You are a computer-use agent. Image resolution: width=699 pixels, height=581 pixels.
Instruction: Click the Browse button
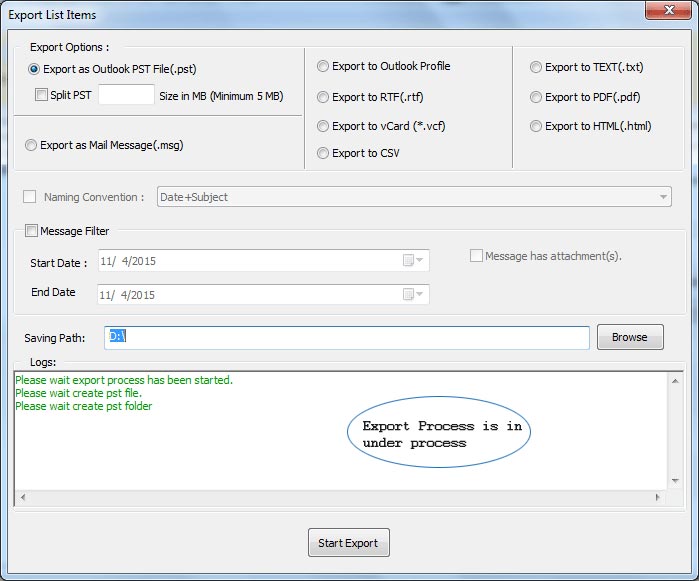tap(630, 337)
